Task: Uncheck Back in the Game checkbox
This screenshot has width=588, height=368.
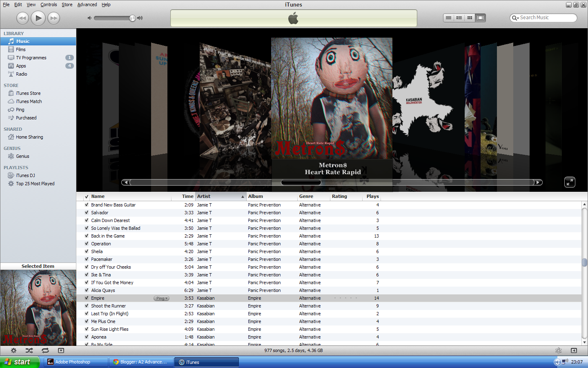Action: coord(87,236)
